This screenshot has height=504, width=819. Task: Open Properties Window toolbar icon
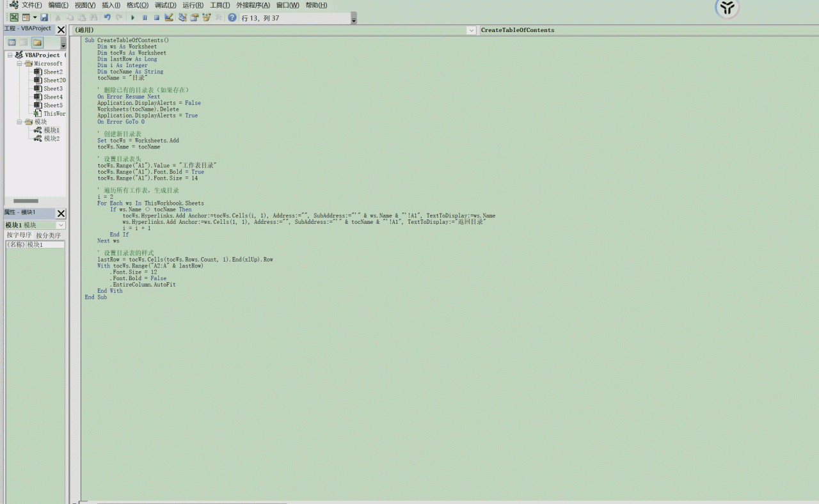(195, 18)
